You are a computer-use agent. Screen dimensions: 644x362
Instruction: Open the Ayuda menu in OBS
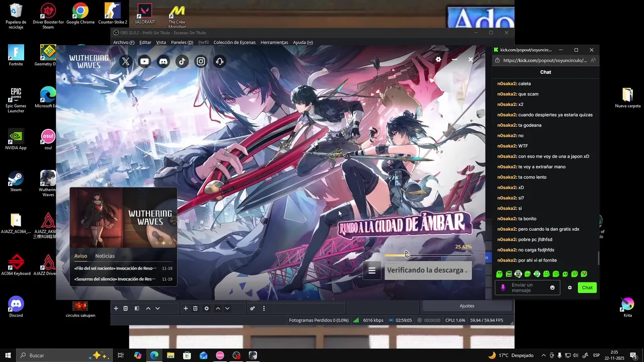click(x=303, y=42)
